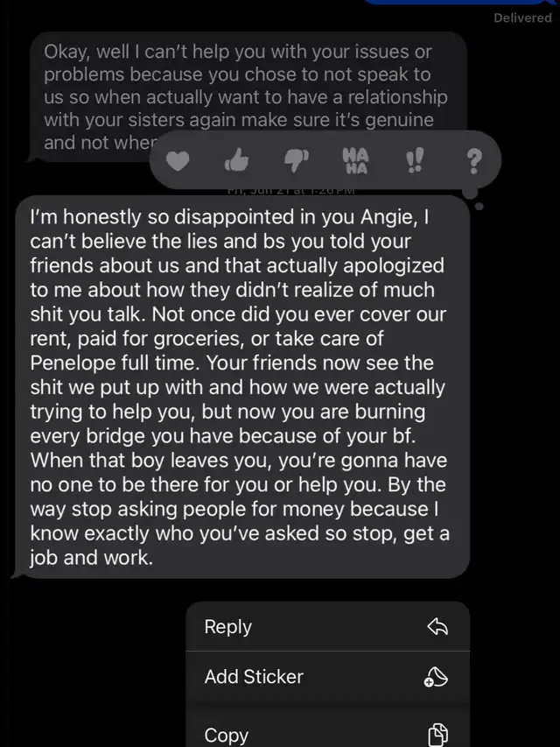The height and width of the screenshot is (747, 560).
Task: Pick the question mark reaction
Action: point(472,161)
